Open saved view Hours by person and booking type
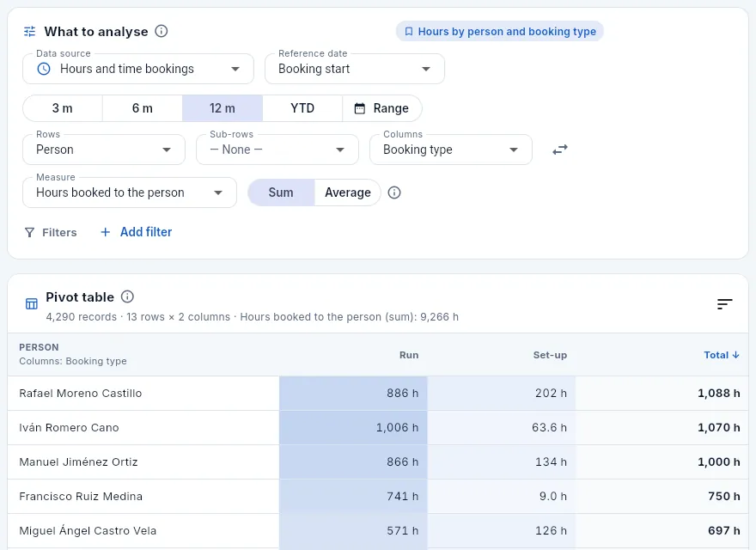This screenshot has width=756, height=550. point(499,31)
